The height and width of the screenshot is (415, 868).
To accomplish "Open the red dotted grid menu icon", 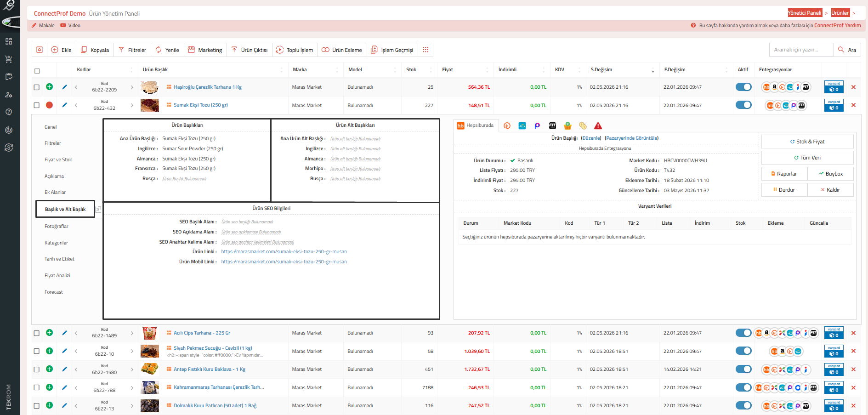I will click(425, 50).
